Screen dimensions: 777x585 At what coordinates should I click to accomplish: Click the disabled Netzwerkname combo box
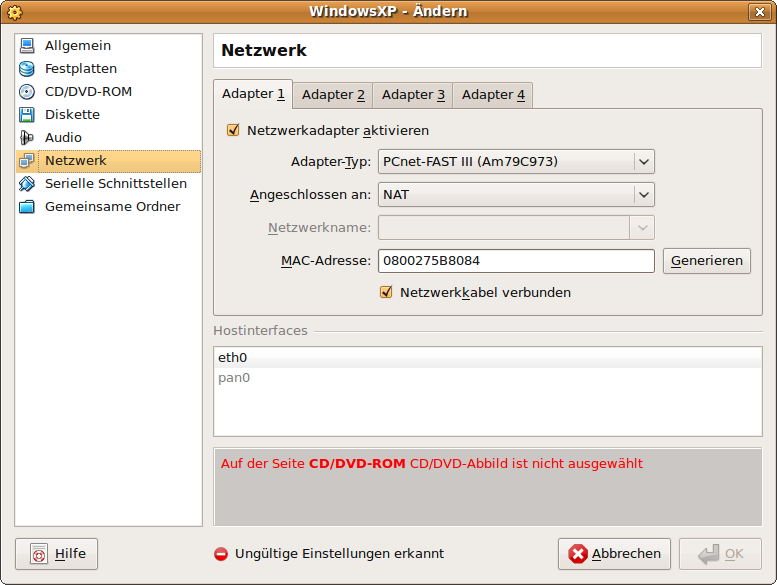(516, 228)
